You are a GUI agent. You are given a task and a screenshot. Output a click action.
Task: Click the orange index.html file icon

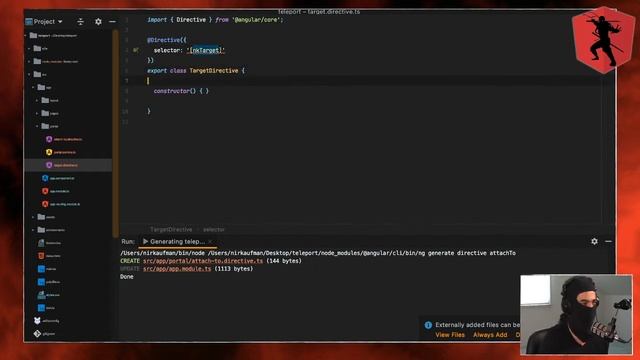click(41, 256)
